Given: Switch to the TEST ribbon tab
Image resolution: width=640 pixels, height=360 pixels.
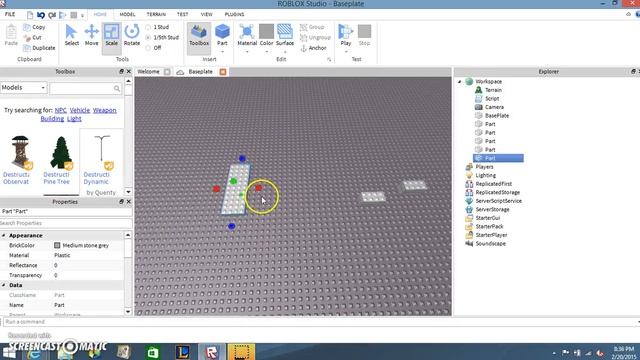Looking at the screenshot, I should (182, 14).
